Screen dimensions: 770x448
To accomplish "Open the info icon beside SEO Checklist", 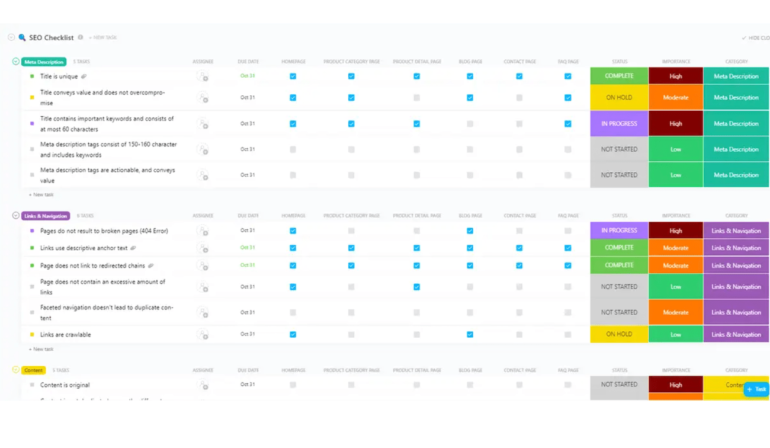I will click(x=81, y=38).
